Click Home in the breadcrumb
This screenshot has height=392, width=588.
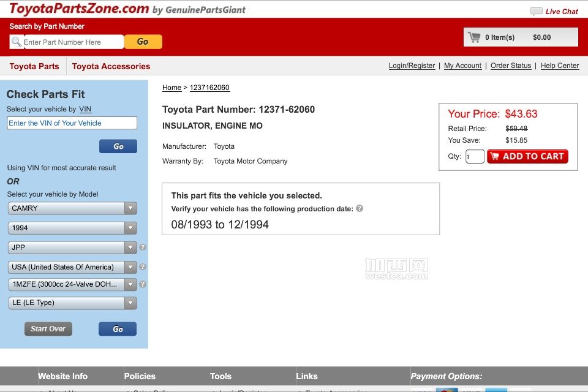[171, 88]
